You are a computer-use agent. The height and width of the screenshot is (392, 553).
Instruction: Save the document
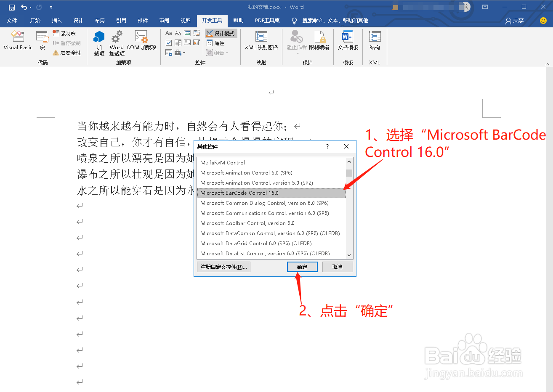coord(11,7)
